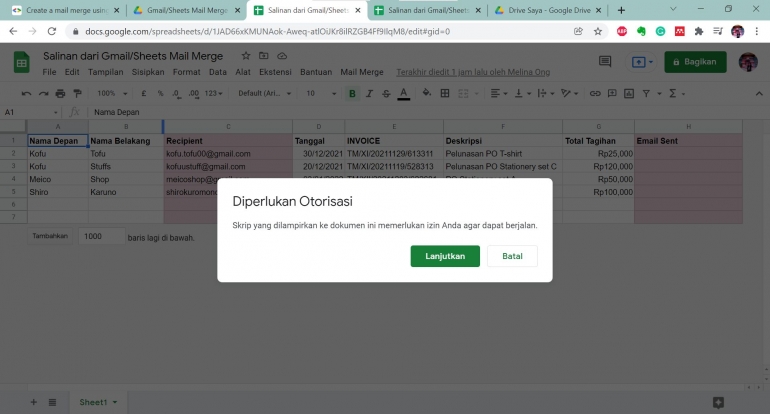Screen dimensions: 770x414
Task: Click the Bagikan share button
Action: tap(695, 62)
